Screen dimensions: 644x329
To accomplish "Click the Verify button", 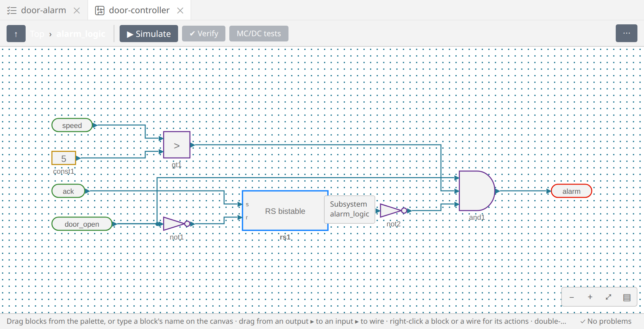I will (x=204, y=34).
